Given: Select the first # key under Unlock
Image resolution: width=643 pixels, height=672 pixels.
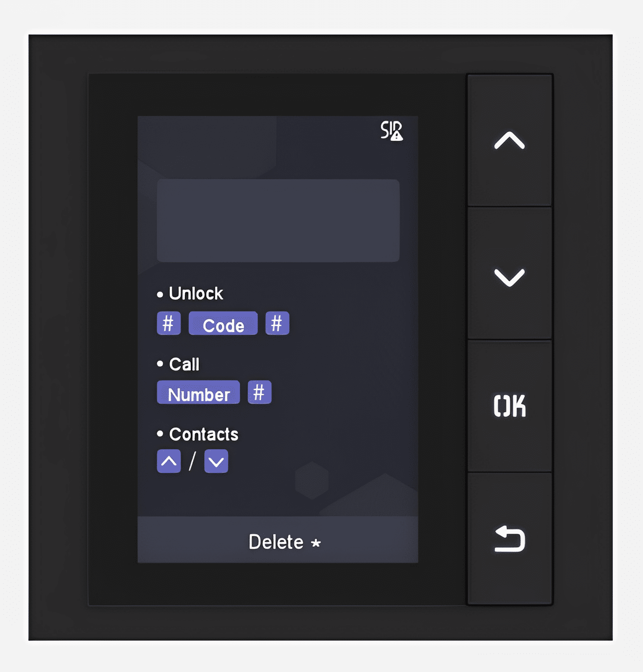Looking at the screenshot, I should pyautogui.click(x=169, y=323).
